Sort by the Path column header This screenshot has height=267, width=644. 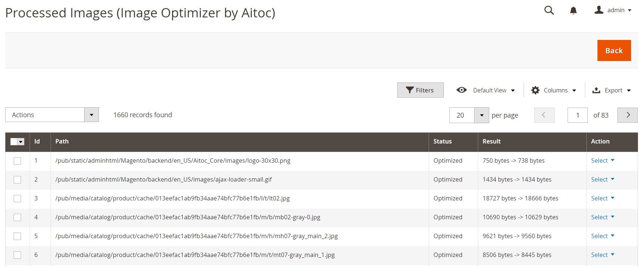point(240,142)
